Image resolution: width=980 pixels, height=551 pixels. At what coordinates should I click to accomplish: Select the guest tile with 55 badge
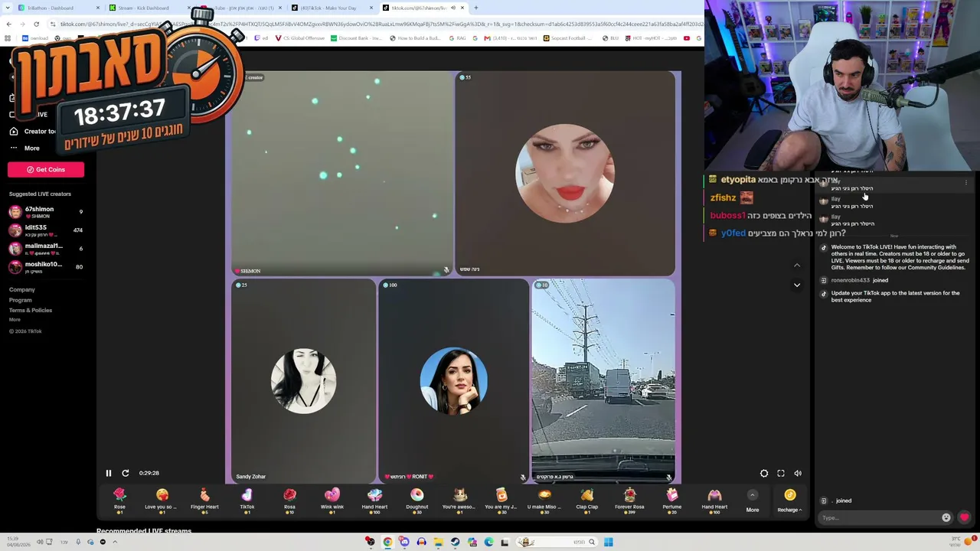[x=565, y=173]
